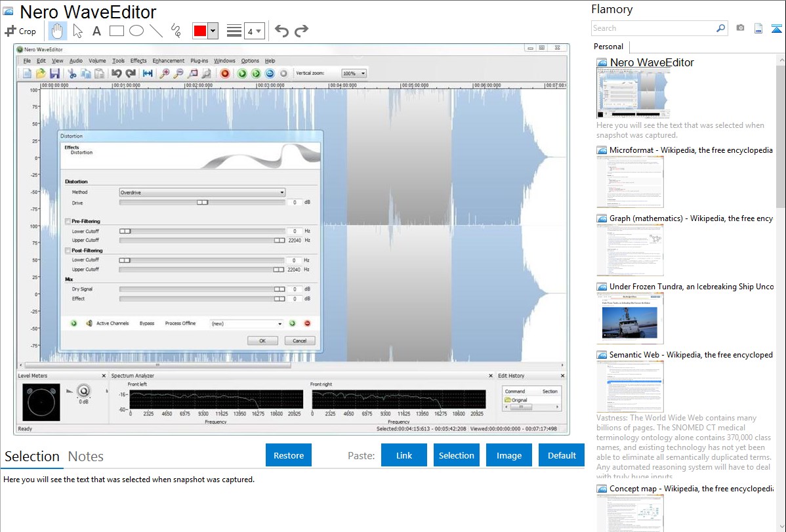Open the Tools menu in Nero WaveEditor
This screenshot has width=786, height=532.
click(118, 60)
